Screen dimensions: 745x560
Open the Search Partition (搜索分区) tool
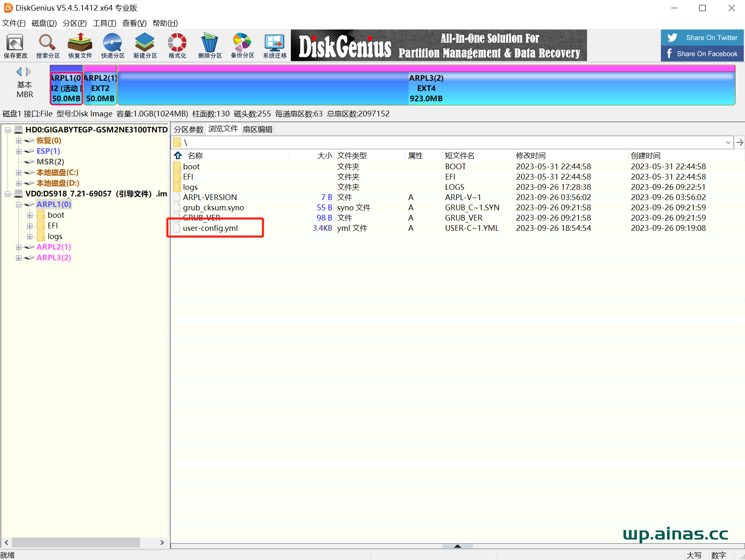pyautogui.click(x=48, y=46)
